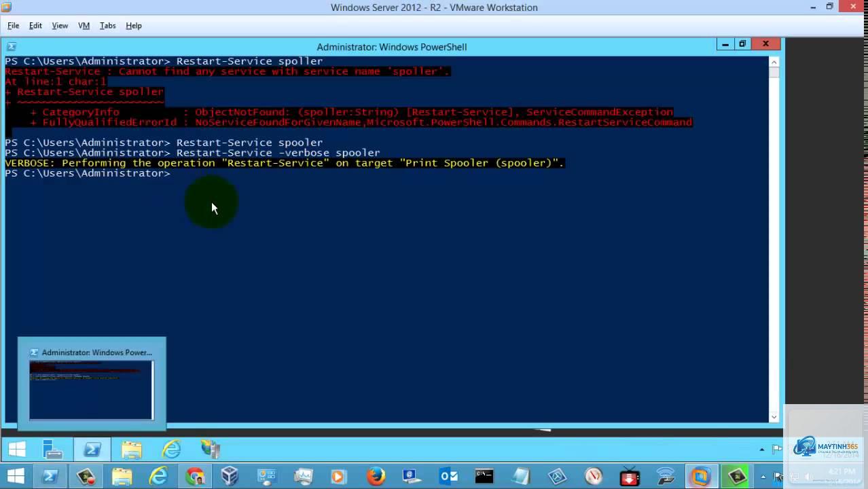Viewport: 868px width, 489px height.
Task: Open the red TV downloader icon on host taskbar
Action: click(630, 476)
